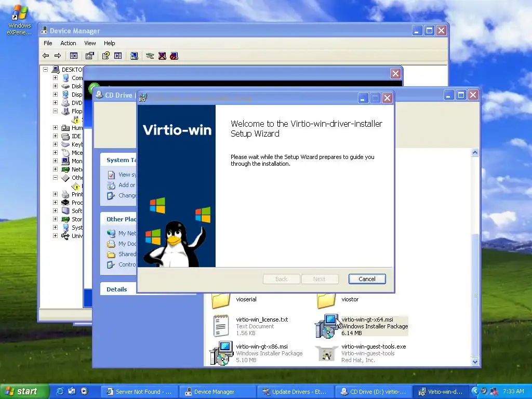Expand the IDE controllers node
532x399 pixels.
pos(55,136)
